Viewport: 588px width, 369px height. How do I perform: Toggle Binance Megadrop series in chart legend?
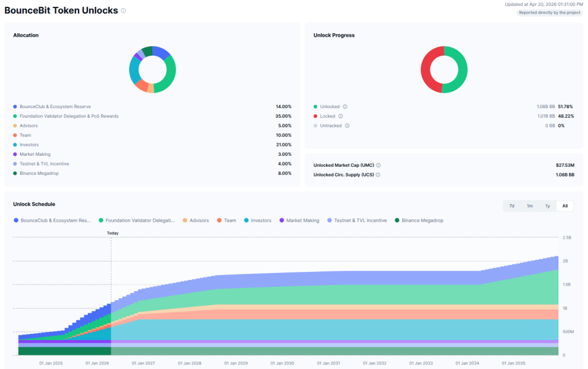419,221
